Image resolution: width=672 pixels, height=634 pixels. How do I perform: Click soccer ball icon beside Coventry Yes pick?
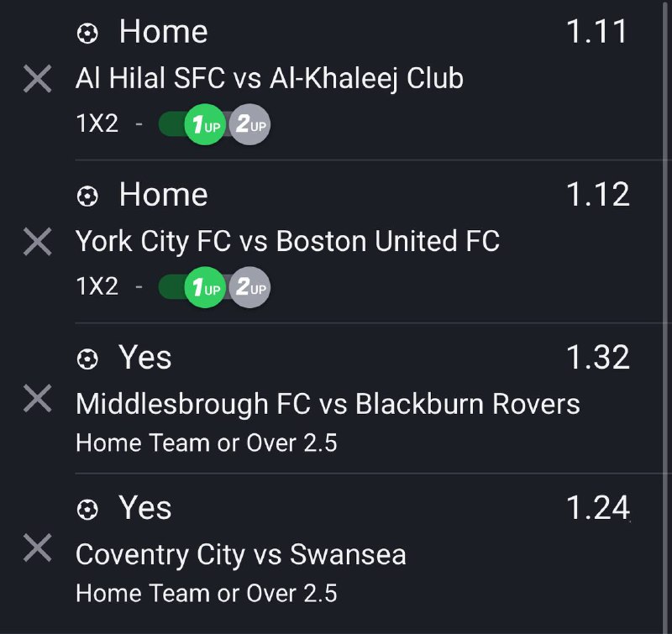click(x=87, y=510)
